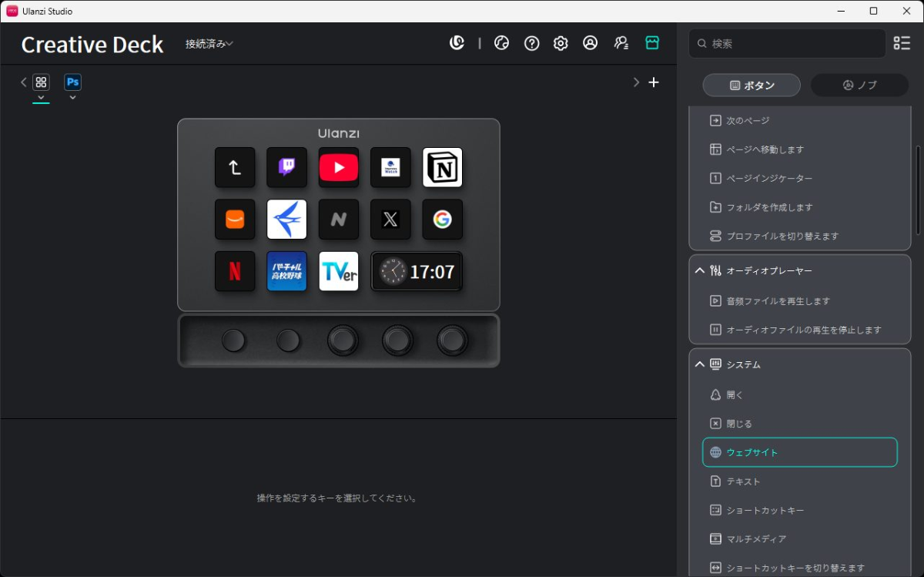Select the TVer key on the deck
The image size is (924, 577).
(x=339, y=271)
